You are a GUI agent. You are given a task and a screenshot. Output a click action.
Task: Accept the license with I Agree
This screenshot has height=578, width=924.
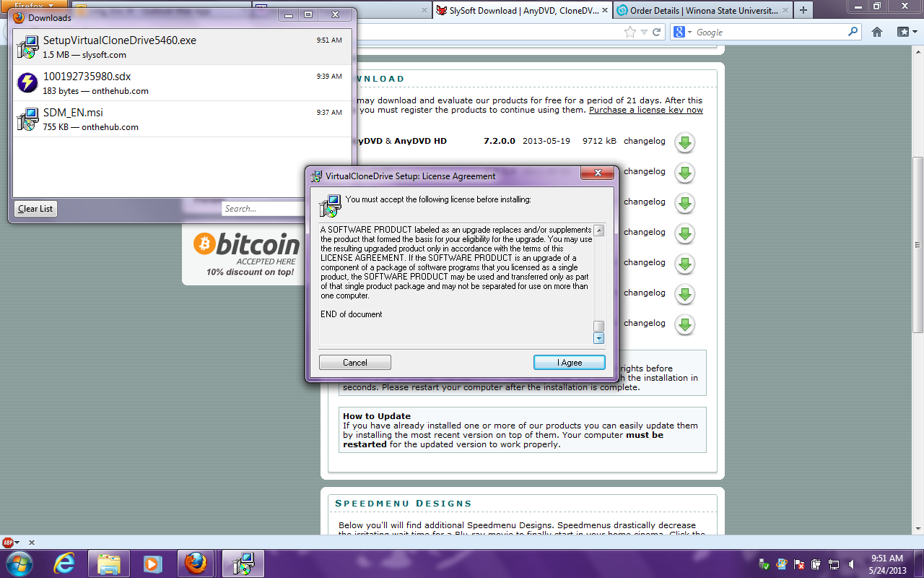pos(569,363)
